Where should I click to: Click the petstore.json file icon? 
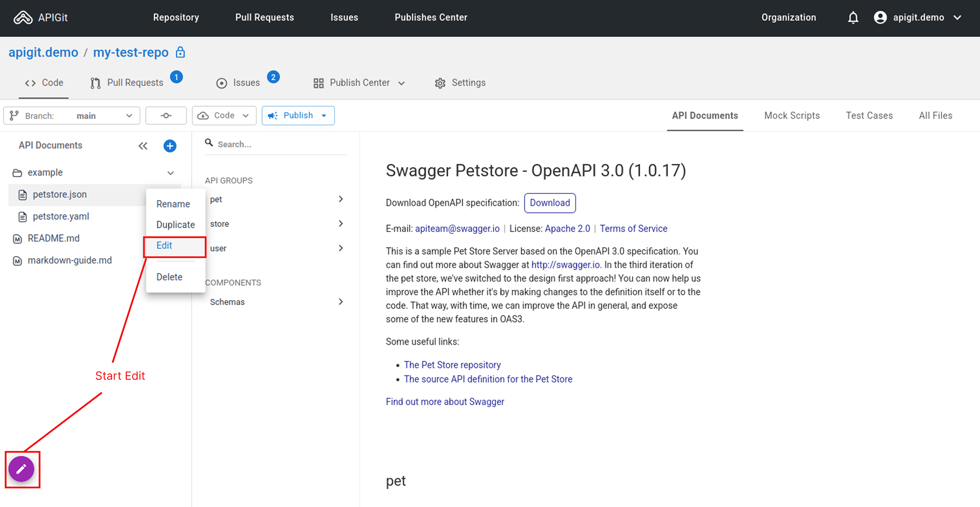[x=22, y=195]
